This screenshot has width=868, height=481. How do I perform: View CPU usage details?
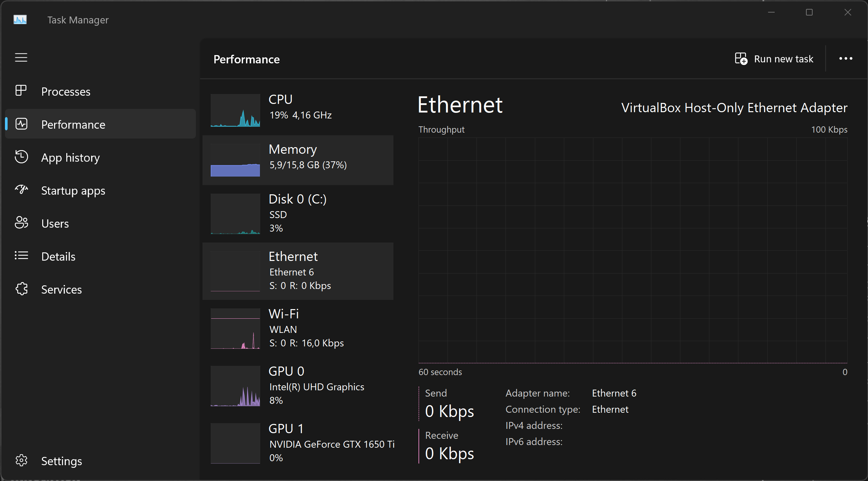[298, 110]
